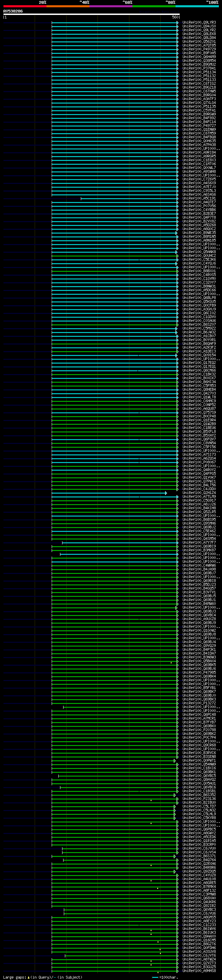The image size is (222, 980).
Task: Open hit UniRef100_A7QT85
Action: tap(199, 45)
